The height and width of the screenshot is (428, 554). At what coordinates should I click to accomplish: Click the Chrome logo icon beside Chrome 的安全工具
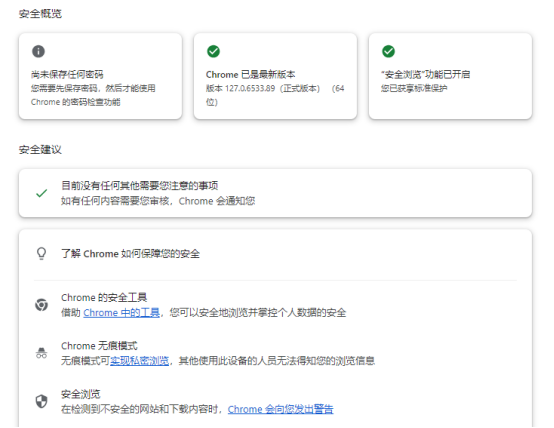(x=42, y=305)
